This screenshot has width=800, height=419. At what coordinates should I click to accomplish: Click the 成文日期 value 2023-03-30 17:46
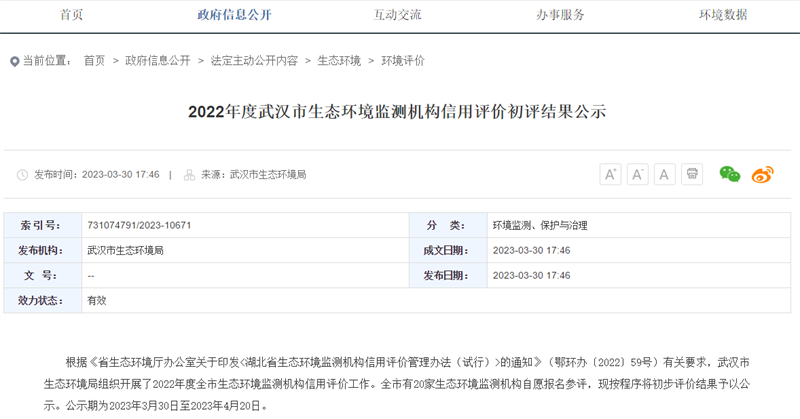point(532,250)
